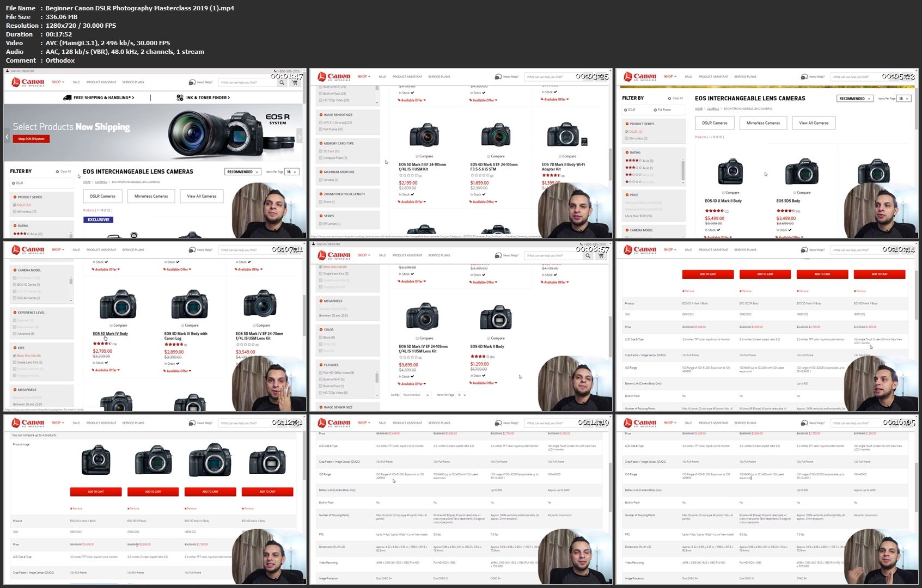Open the Shop menu dropdown in the 00:01:47 frame
The width and height of the screenshot is (922, 588).
click(x=58, y=82)
